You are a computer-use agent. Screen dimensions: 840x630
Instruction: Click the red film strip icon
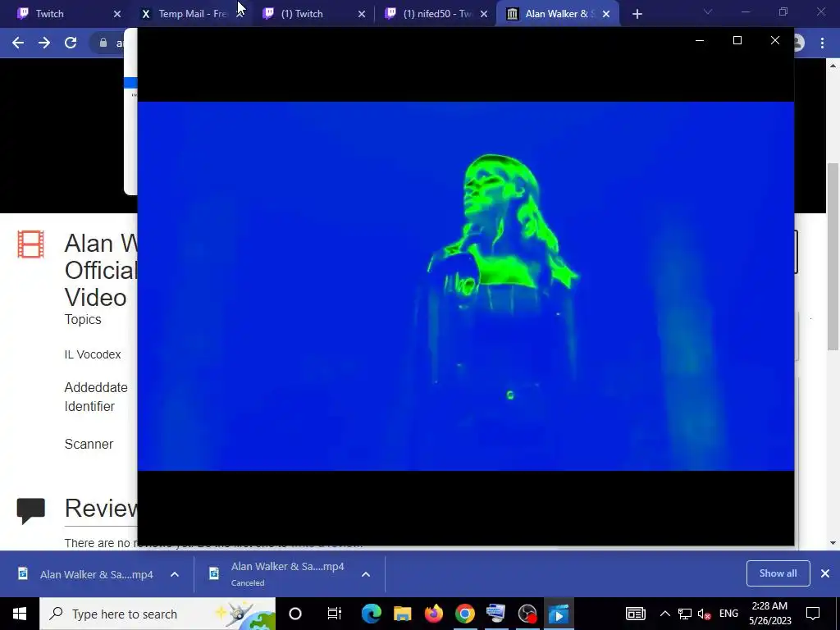(30, 244)
